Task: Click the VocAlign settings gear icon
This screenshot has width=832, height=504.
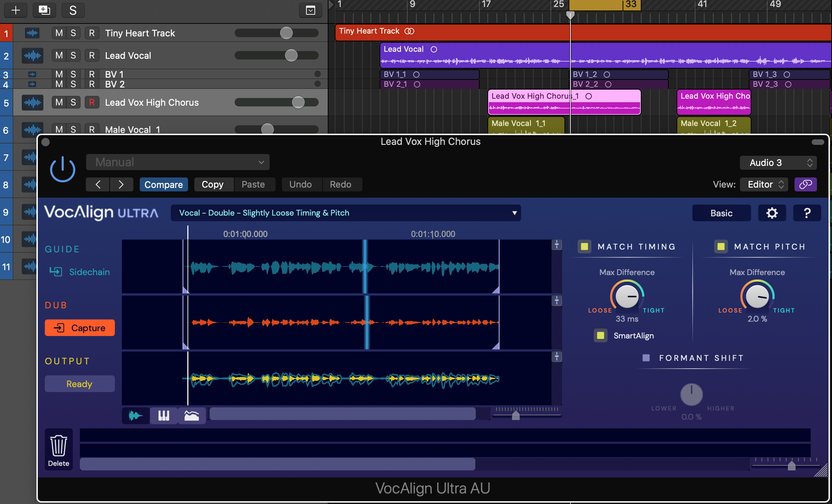Action: click(x=772, y=213)
